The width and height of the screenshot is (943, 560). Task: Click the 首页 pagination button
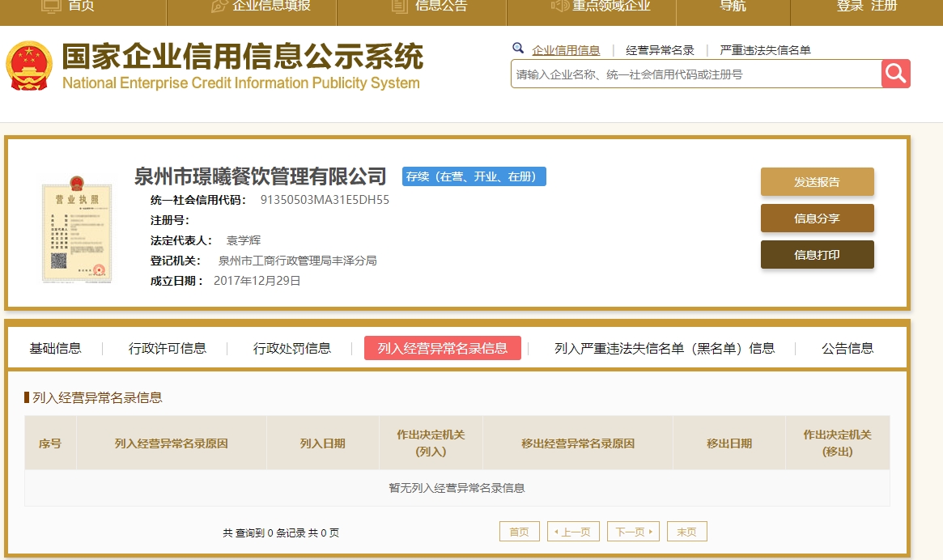click(520, 532)
